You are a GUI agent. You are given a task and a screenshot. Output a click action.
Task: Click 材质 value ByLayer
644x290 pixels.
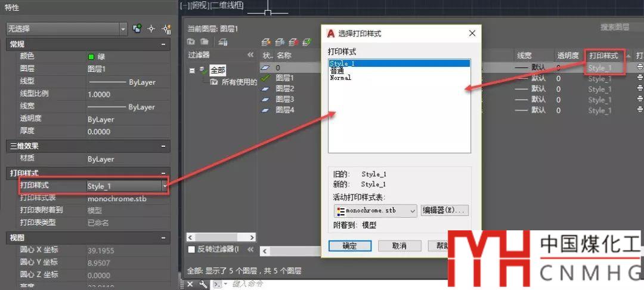pyautogui.click(x=101, y=159)
